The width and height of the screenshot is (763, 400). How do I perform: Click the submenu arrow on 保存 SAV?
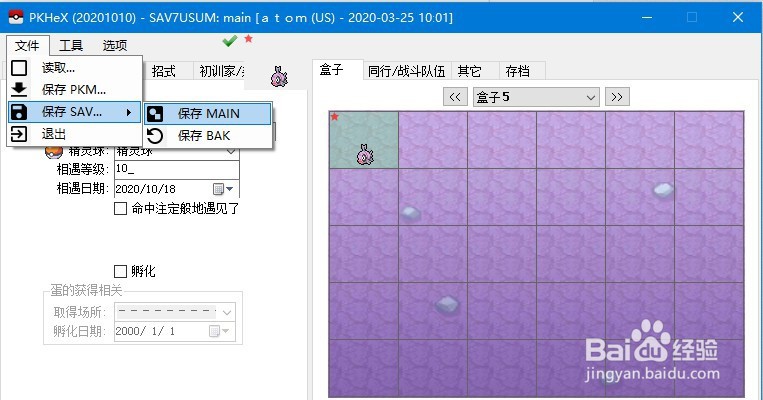point(128,112)
